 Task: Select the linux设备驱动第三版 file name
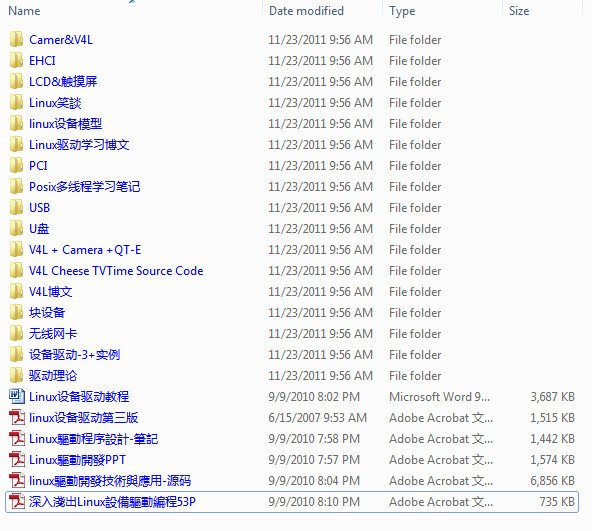coord(83,417)
